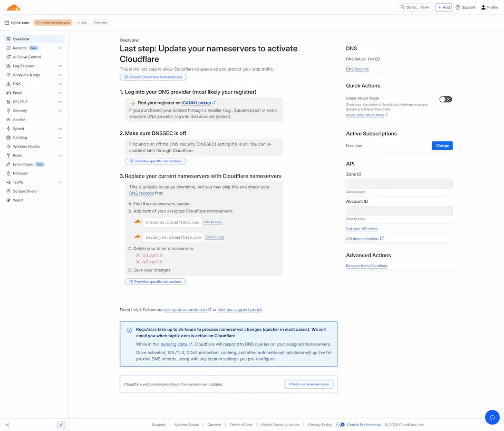Viewport: 504px width, 431px height.
Task: Click the DNS Setup info icon
Action: [377, 59]
